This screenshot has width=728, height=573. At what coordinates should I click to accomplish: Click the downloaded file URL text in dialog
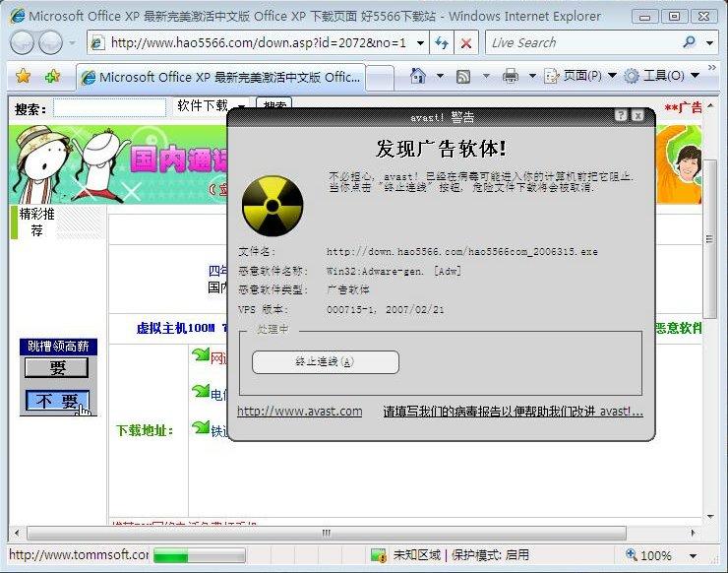click(462, 251)
